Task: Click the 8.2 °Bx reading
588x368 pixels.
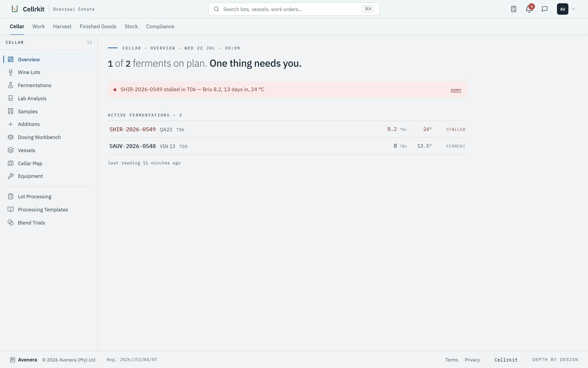Action: (397, 129)
